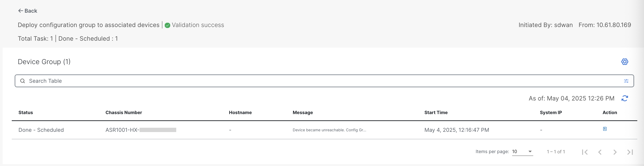Go to the previous page
This screenshot has width=644, height=166.
[600, 152]
